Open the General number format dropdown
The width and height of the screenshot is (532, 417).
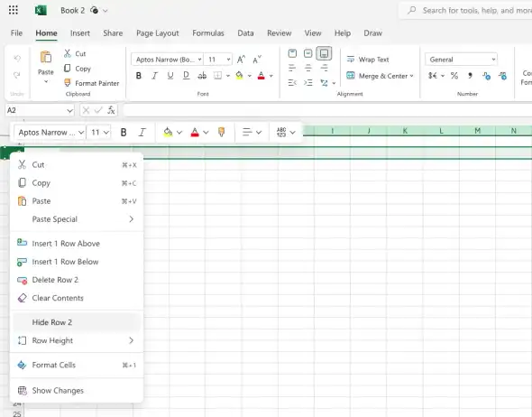pyautogui.click(x=461, y=60)
